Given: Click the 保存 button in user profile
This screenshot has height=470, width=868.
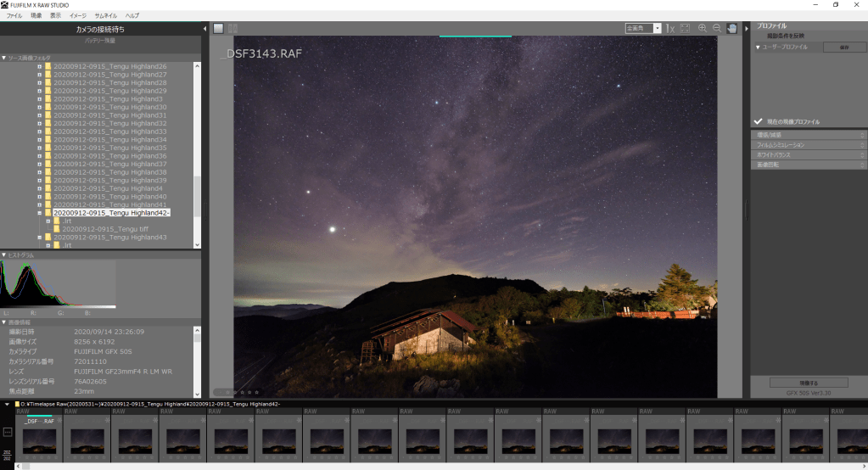Looking at the screenshot, I should 843,48.
